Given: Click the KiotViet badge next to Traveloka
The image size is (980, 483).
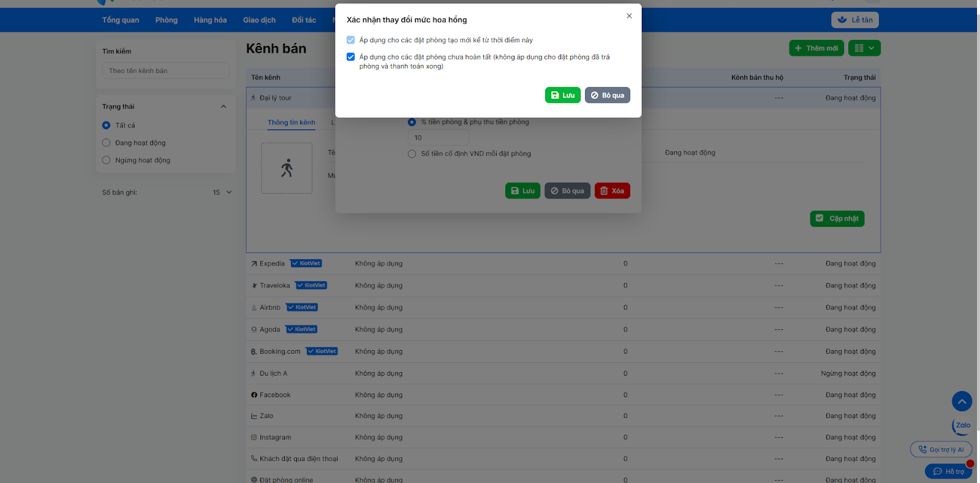Looking at the screenshot, I should coord(311,286).
